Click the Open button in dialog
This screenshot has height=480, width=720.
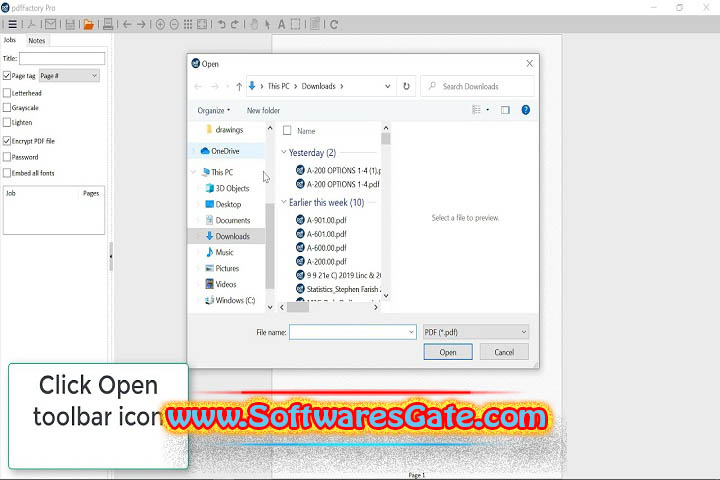click(x=448, y=352)
